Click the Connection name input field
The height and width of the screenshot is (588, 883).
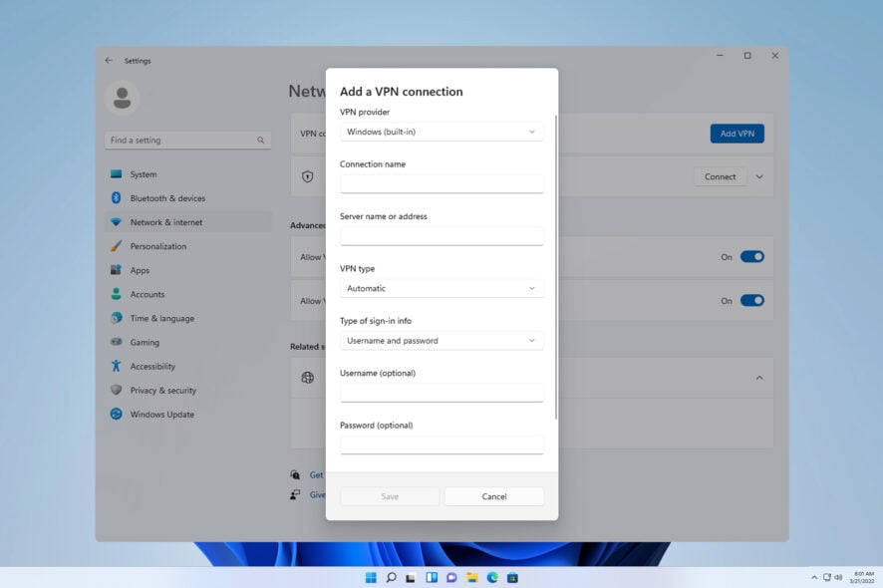click(x=441, y=183)
